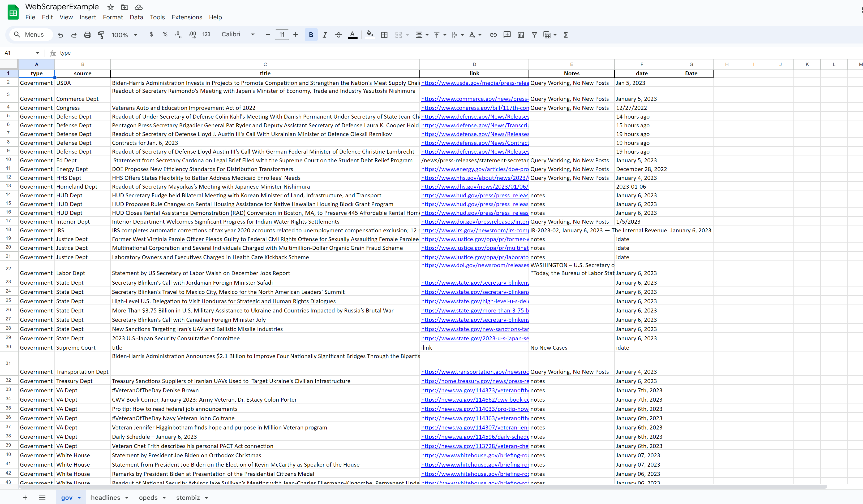This screenshot has height=504, width=863.
Task: Open Google Sheets home icon
Action: (x=13, y=12)
